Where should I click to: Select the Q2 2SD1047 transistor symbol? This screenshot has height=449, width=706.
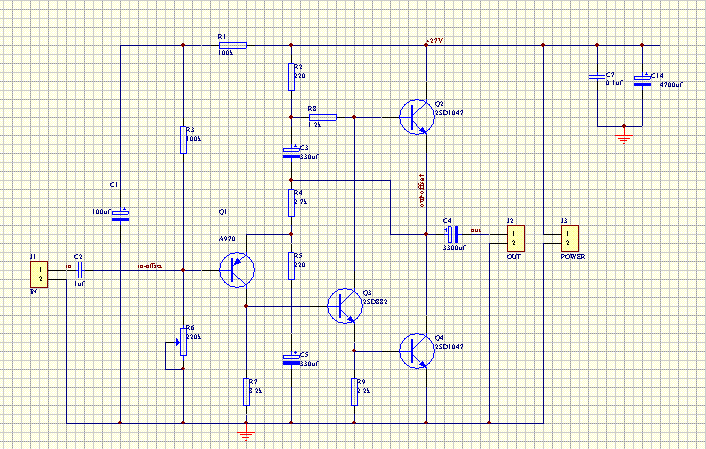[x=414, y=117]
